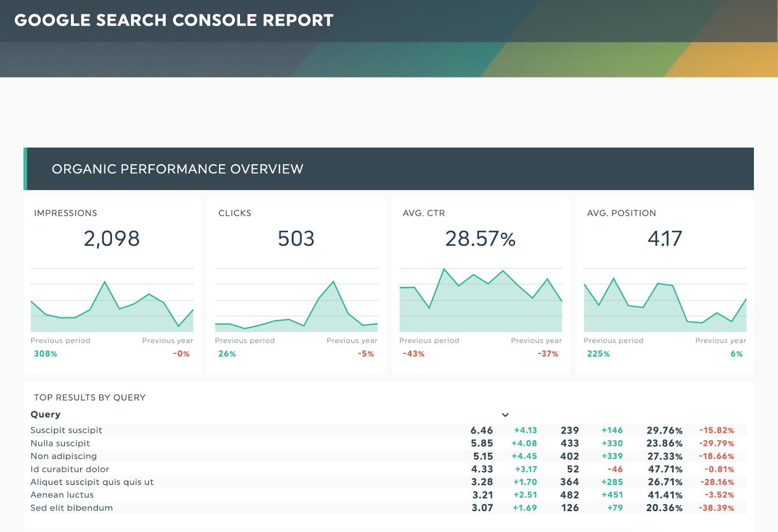This screenshot has width=778, height=532.
Task: Click the Google Search Console Report title
Action: pos(174,20)
